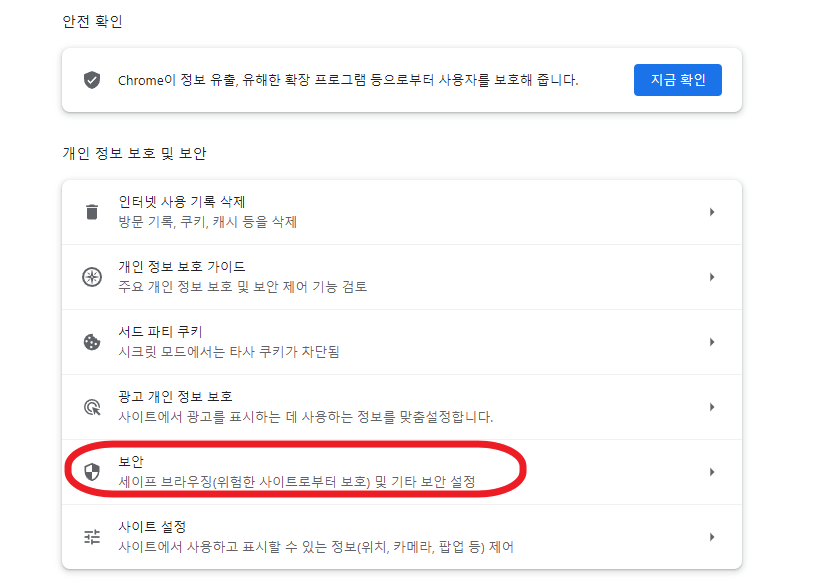Screen dimensions: 824x588
Task: Click the chevron next to 보안
Action: (x=712, y=470)
